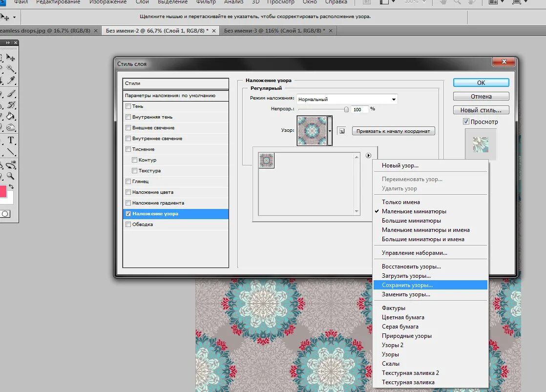
Task: Swap foreground and background colors
Action: coord(11,186)
